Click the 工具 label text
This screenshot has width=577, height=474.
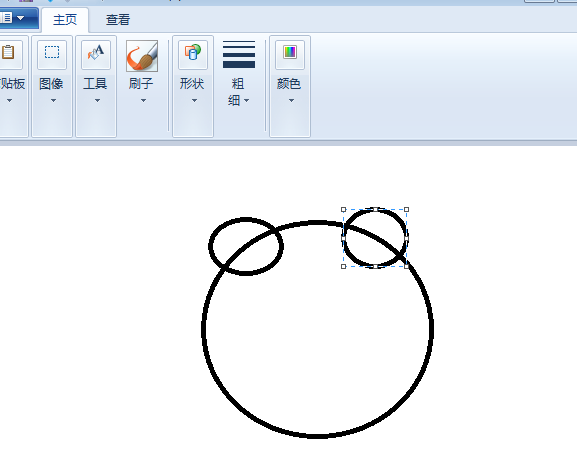tap(95, 84)
